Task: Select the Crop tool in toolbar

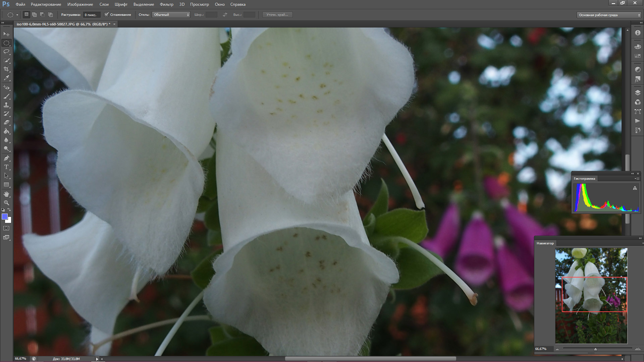Action: pos(6,69)
